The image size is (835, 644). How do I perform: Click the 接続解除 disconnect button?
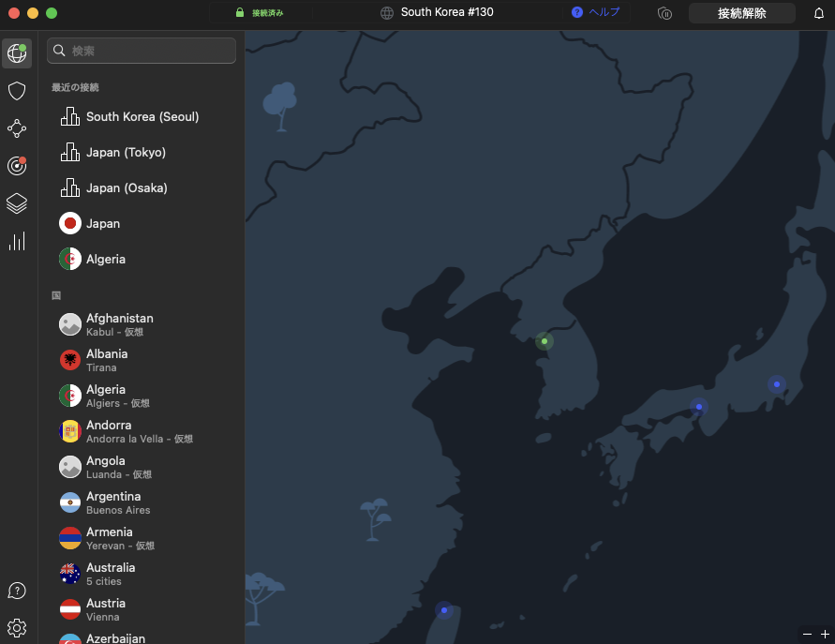point(741,13)
